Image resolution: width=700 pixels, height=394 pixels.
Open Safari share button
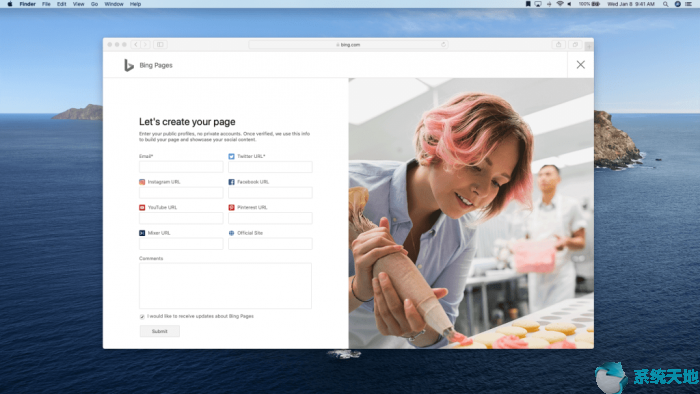coord(558,45)
